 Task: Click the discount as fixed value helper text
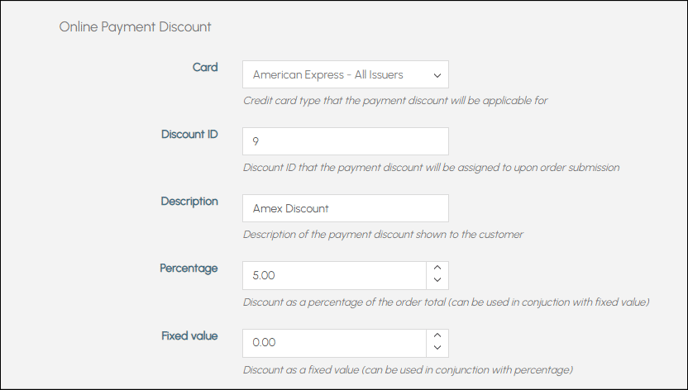click(408, 370)
